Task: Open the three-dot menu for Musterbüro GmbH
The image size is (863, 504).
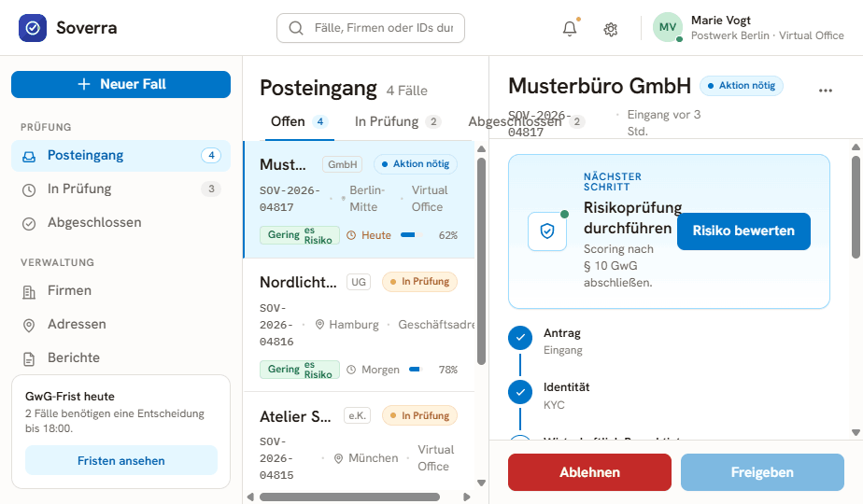Action: [x=825, y=91]
